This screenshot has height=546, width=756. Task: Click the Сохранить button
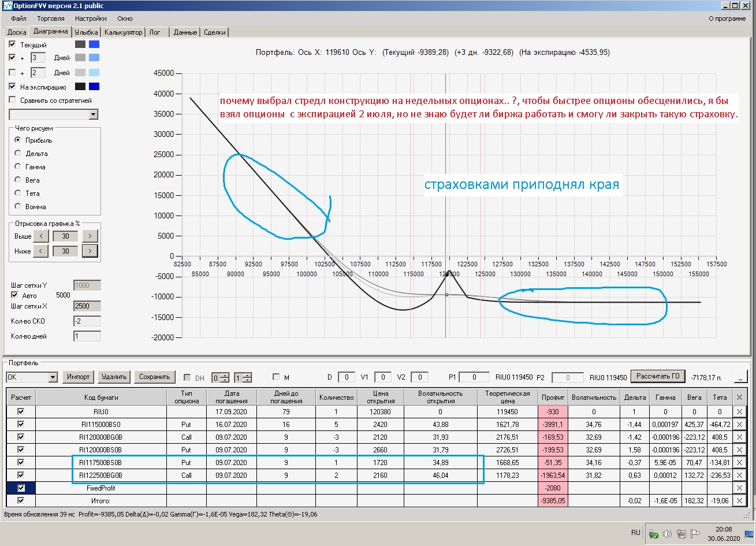click(x=155, y=377)
